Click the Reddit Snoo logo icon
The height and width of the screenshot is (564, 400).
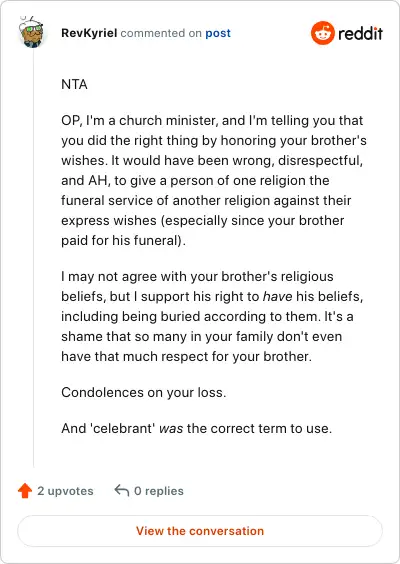[x=323, y=33]
